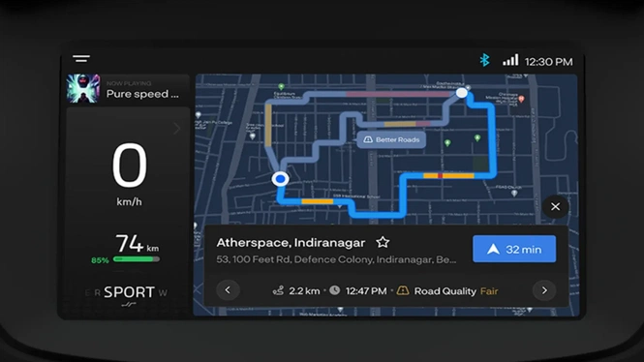Tap the orange segment on the lower blue route
644x362 pixels.
coord(317,201)
